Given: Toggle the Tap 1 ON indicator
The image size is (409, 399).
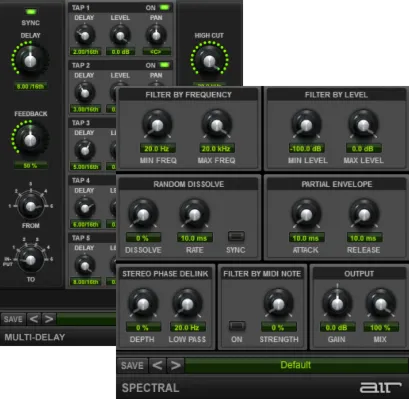Looking at the screenshot, I should (164, 7).
